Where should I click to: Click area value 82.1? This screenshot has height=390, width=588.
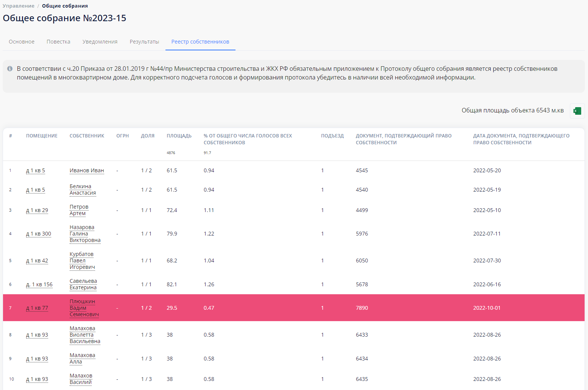click(172, 284)
